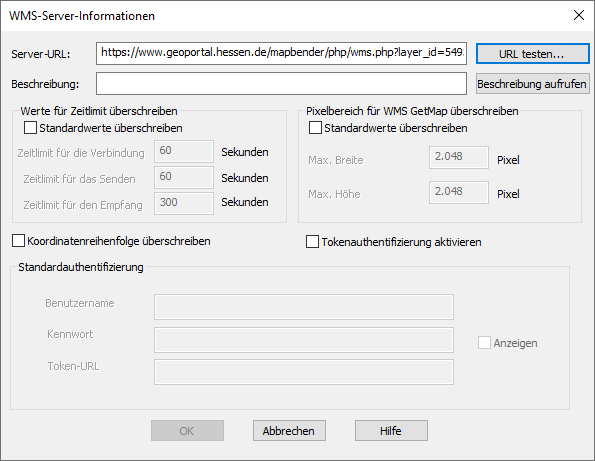The image size is (595, 461).
Task: Click the Werte für Zeitlimit überschreiben heading
Action: click(x=99, y=111)
